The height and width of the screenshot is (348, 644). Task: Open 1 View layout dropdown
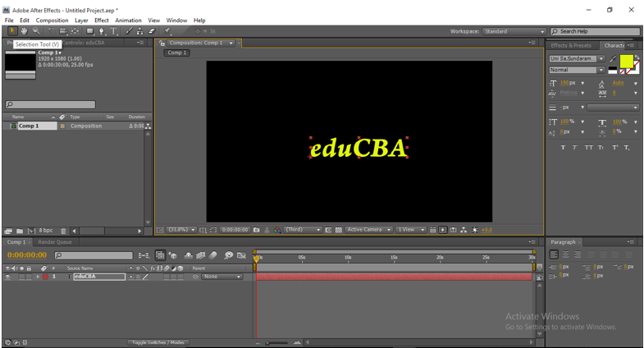(411, 230)
